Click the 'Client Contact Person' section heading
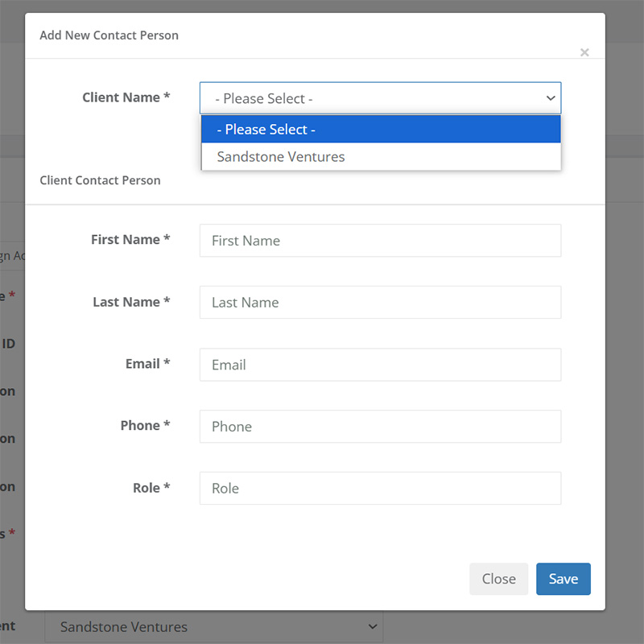 coord(100,180)
